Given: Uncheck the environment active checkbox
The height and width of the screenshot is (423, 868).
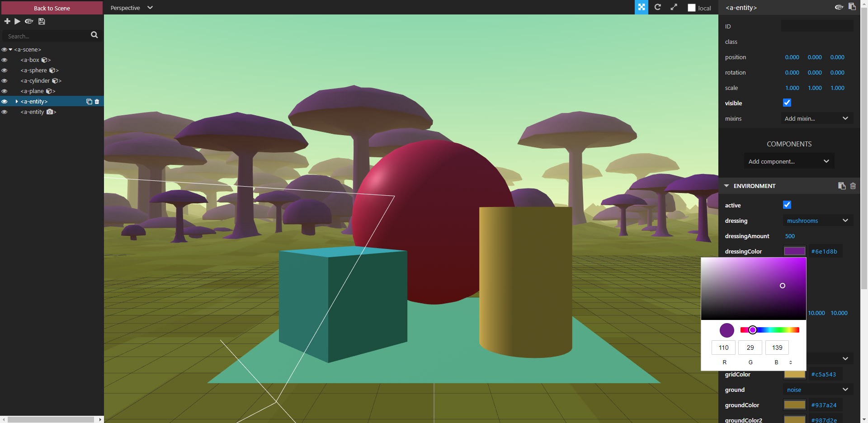Looking at the screenshot, I should (787, 205).
